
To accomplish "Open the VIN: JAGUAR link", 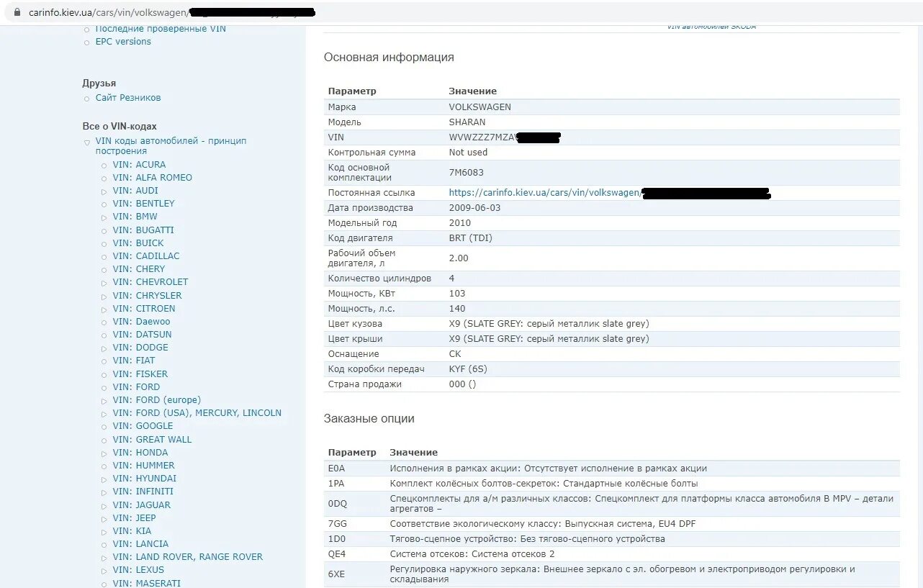I will pos(141,505).
